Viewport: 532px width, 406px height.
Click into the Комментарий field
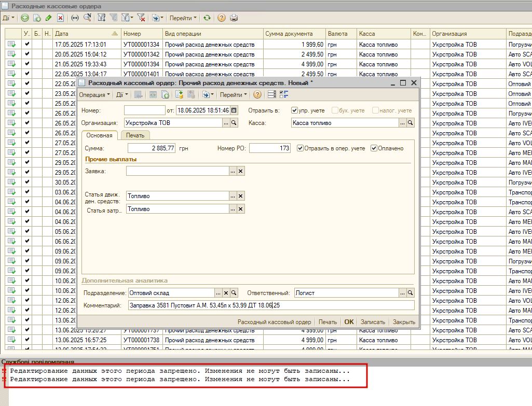coord(271,305)
